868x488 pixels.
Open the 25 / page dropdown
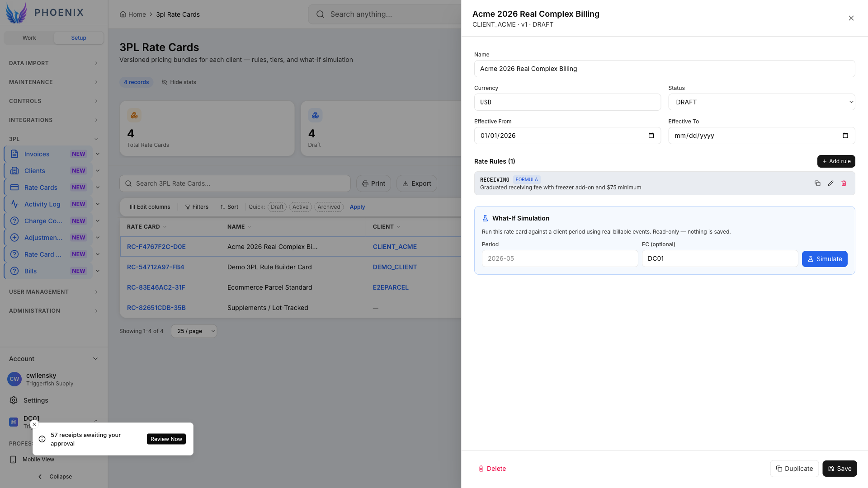point(194,331)
